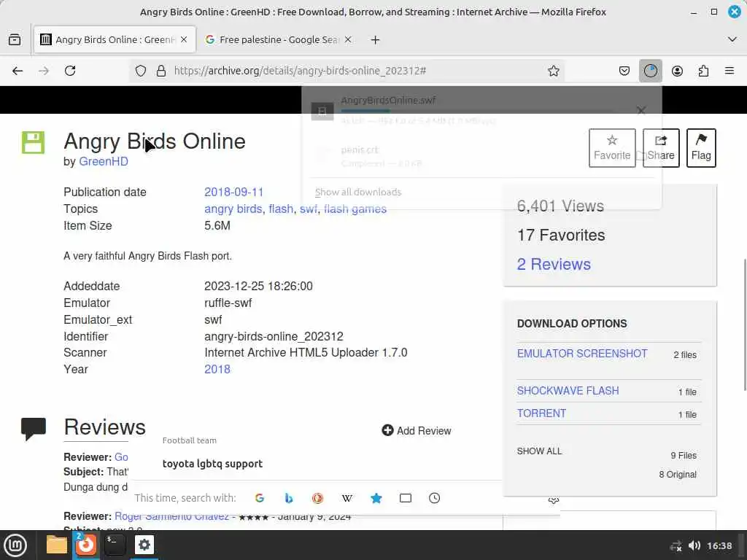Viewport: 747px width, 560px height.
Task: Go back with the browser back arrow
Action: click(x=18, y=71)
